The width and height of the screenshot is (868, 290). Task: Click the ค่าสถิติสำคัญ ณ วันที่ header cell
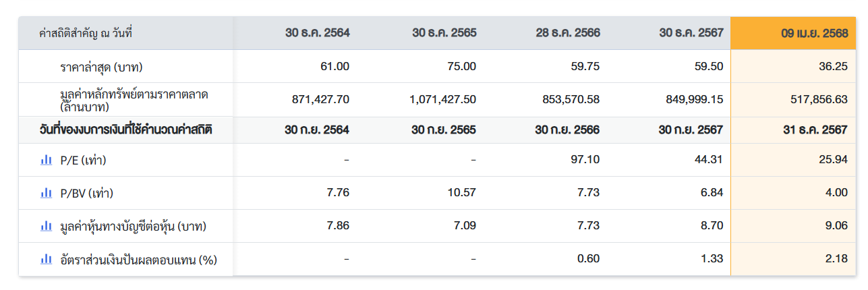[86, 33]
